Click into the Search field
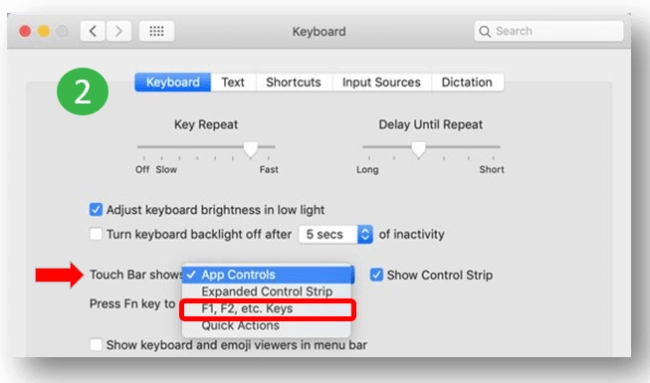 [549, 31]
